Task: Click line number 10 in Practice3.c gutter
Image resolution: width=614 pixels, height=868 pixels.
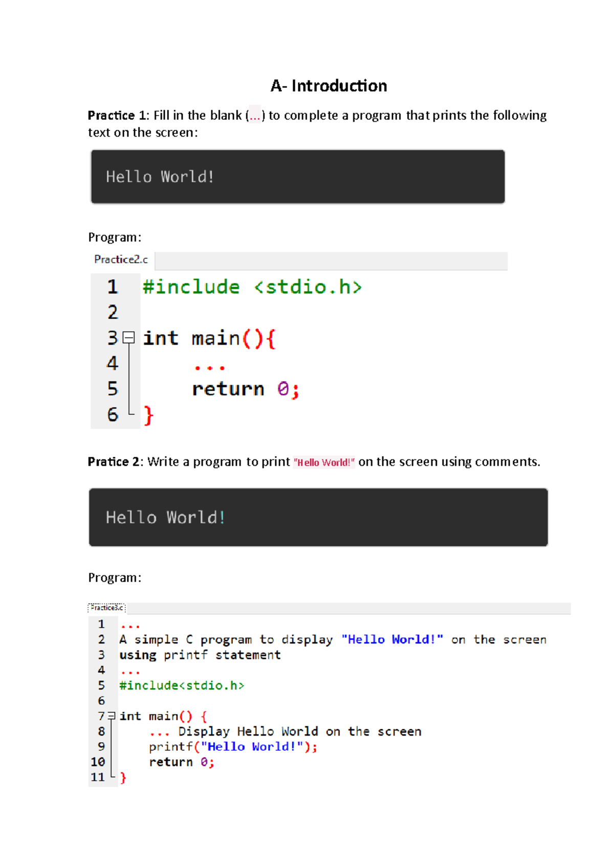Action: pos(98,762)
